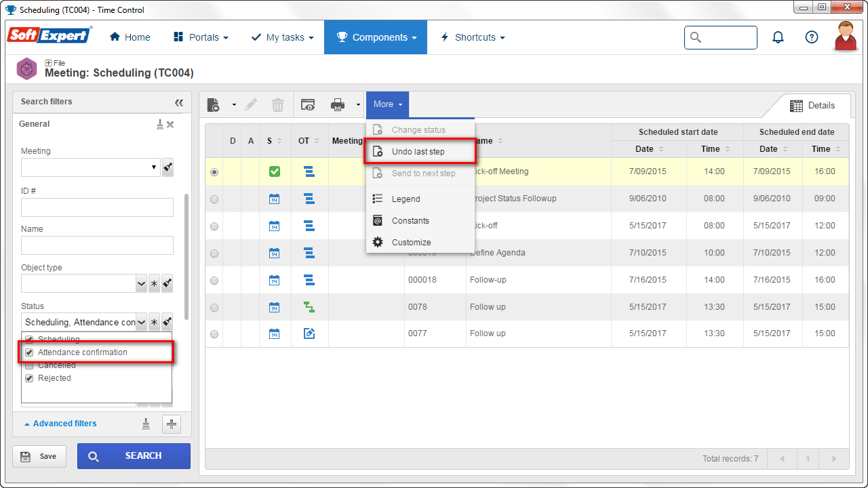868x488 pixels.
Task: Expand the File menu above the title
Action: [x=55, y=63]
